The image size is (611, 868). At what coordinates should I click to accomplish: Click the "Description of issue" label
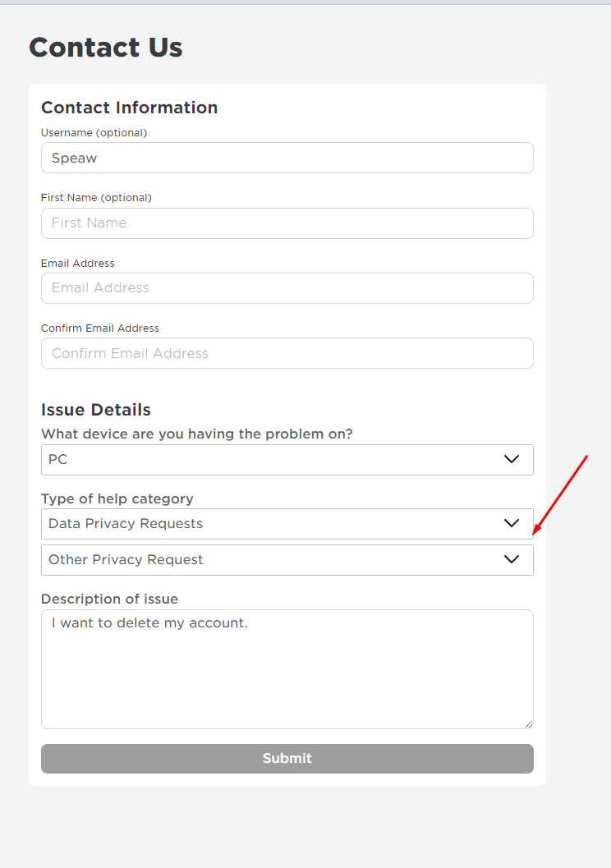coord(109,599)
